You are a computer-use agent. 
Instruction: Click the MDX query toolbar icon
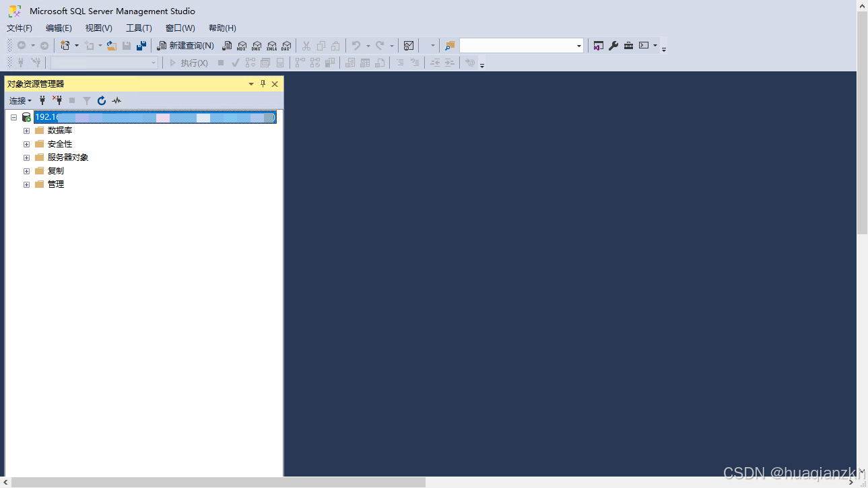(x=242, y=46)
